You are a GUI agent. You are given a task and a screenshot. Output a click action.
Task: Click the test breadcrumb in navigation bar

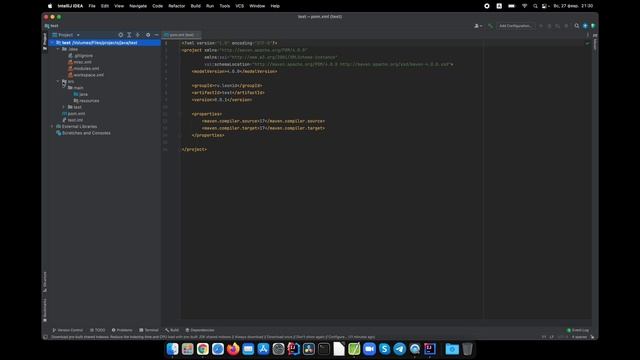(x=51, y=26)
